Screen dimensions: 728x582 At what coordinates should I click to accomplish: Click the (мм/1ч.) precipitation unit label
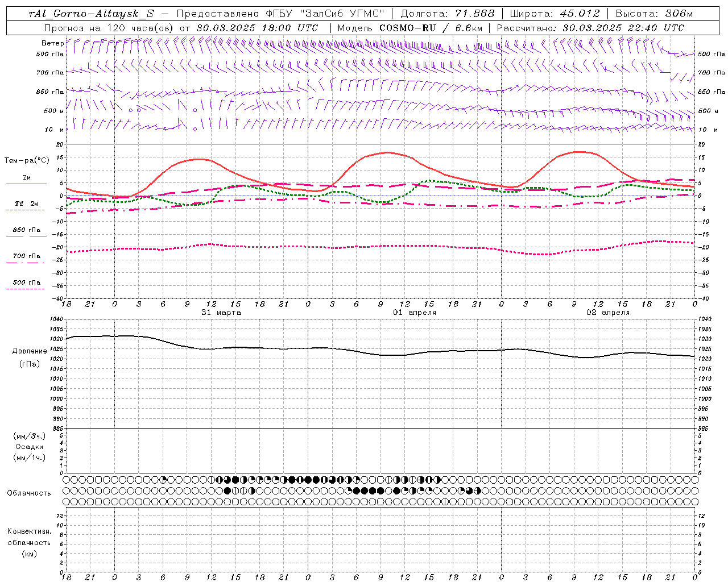tap(30, 458)
